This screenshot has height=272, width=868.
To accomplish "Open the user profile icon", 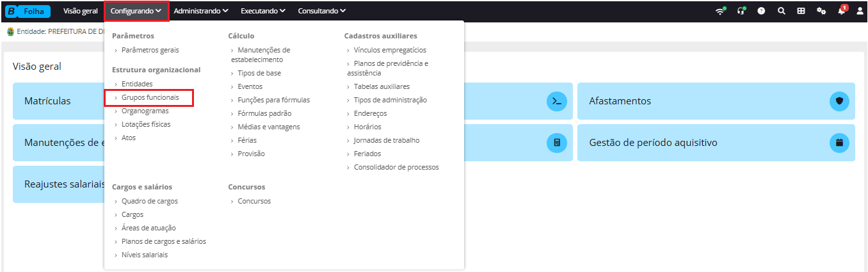I will [860, 11].
